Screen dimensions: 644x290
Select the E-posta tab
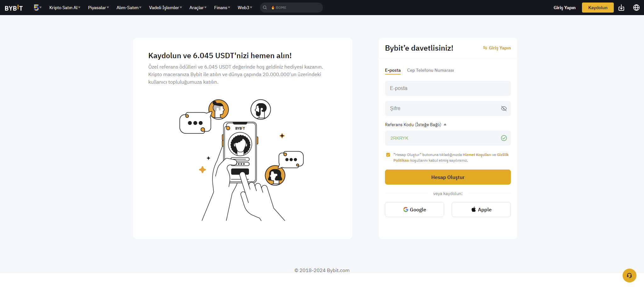tap(393, 70)
